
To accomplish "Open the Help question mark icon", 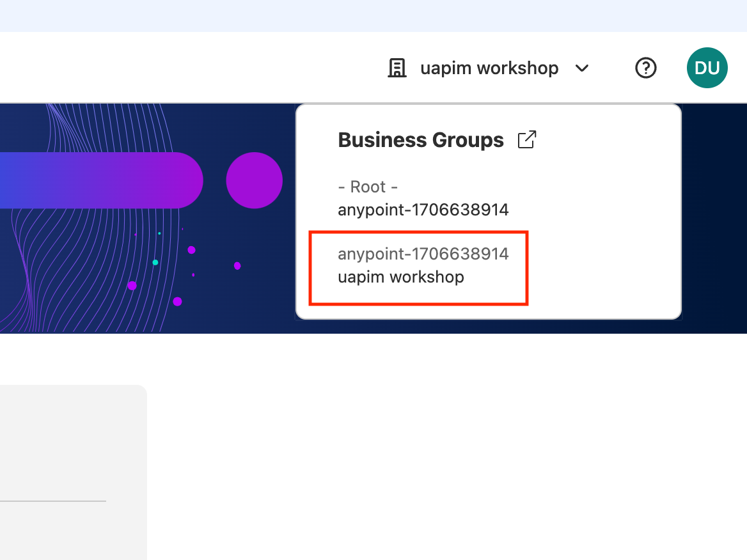I will [645, 68].
